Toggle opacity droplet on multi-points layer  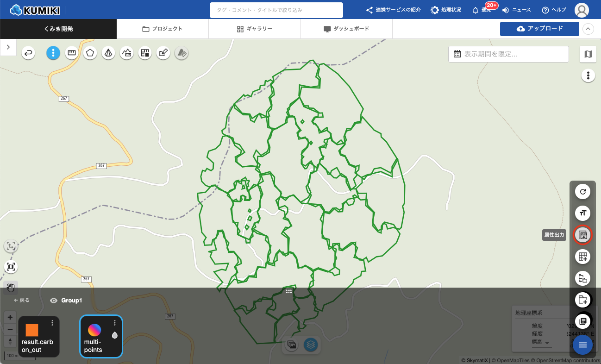point(114,335)
